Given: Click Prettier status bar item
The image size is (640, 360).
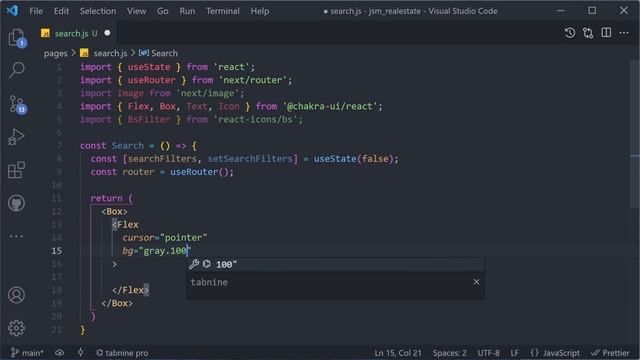Looking at the screenshot, I should 611,353.
